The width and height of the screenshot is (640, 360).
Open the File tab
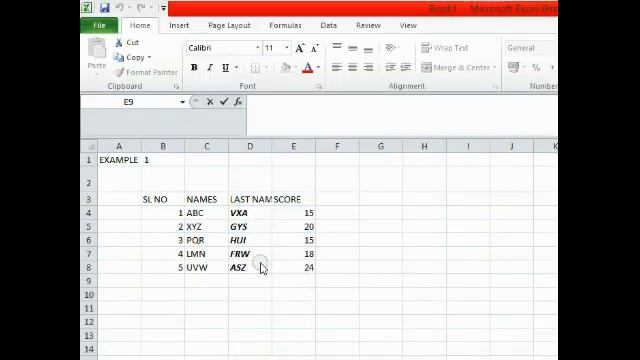[99, 25]
